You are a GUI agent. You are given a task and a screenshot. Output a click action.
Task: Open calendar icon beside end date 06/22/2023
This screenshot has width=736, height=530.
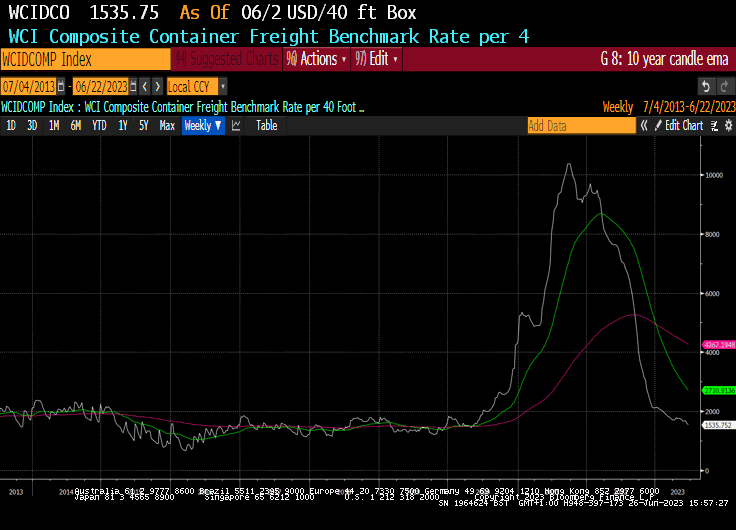133,87
